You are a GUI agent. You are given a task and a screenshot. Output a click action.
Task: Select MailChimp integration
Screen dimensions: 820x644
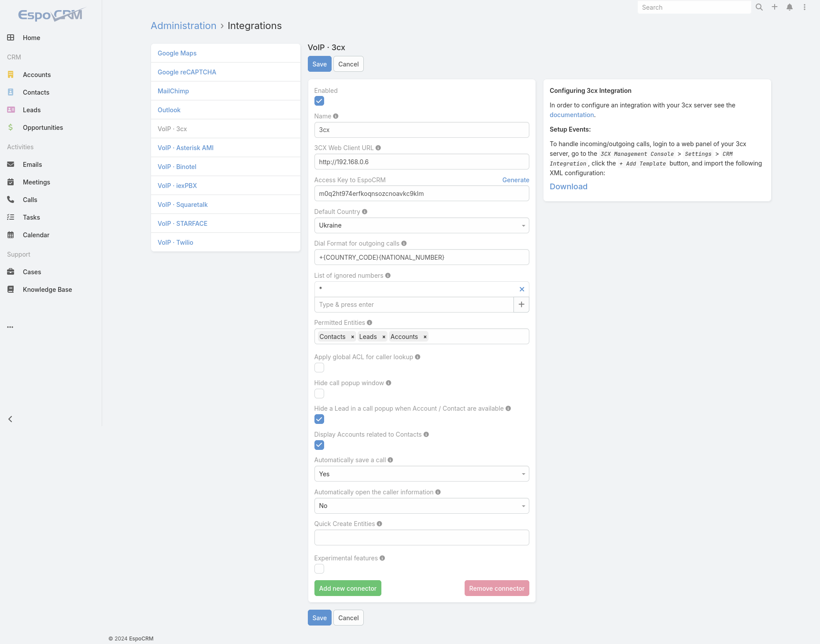click(x=173, y=91)
